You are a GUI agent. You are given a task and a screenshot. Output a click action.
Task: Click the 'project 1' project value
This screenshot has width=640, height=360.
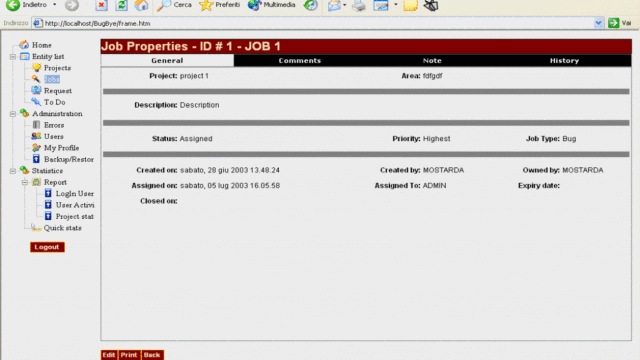[x=194, y=76]
